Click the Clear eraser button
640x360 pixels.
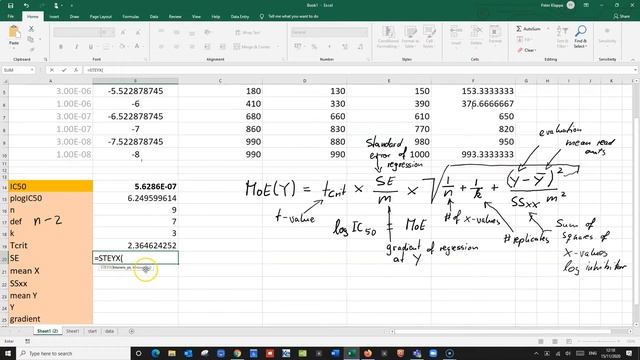[526, 50]
